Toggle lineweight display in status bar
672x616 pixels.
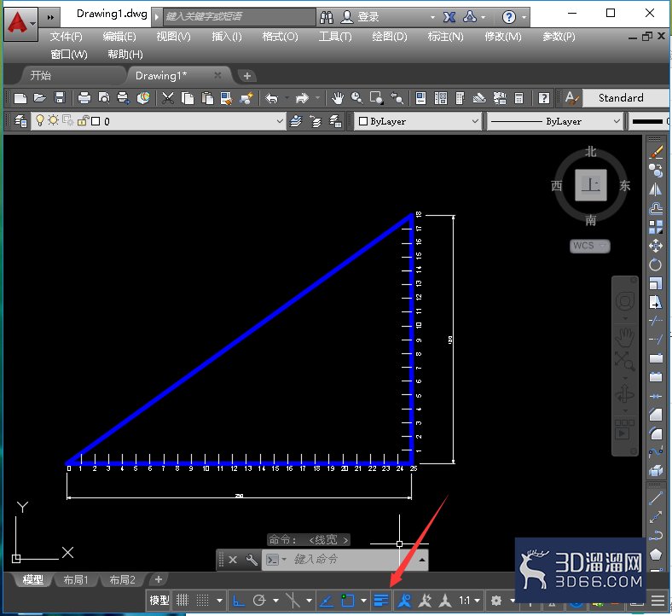coord(380,600)
